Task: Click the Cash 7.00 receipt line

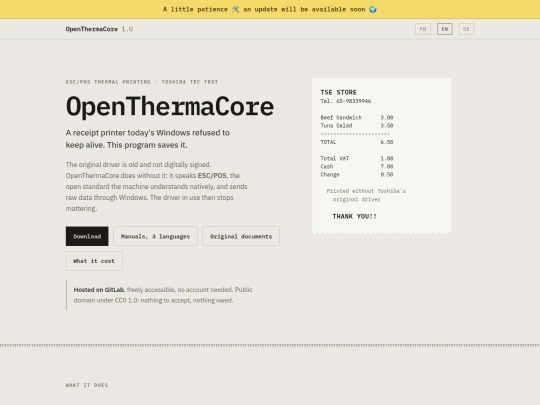Action: tap(357, 166)
